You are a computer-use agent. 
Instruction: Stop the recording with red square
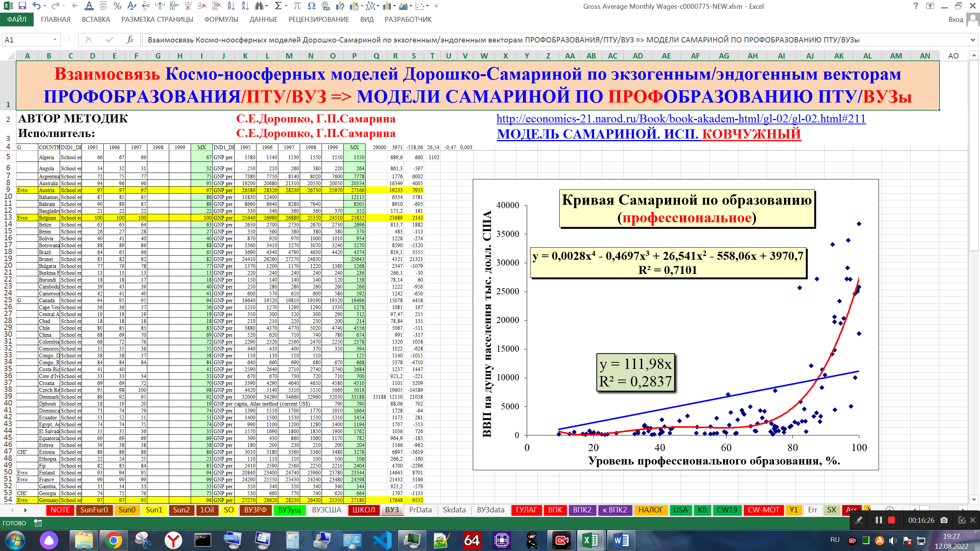892,520
